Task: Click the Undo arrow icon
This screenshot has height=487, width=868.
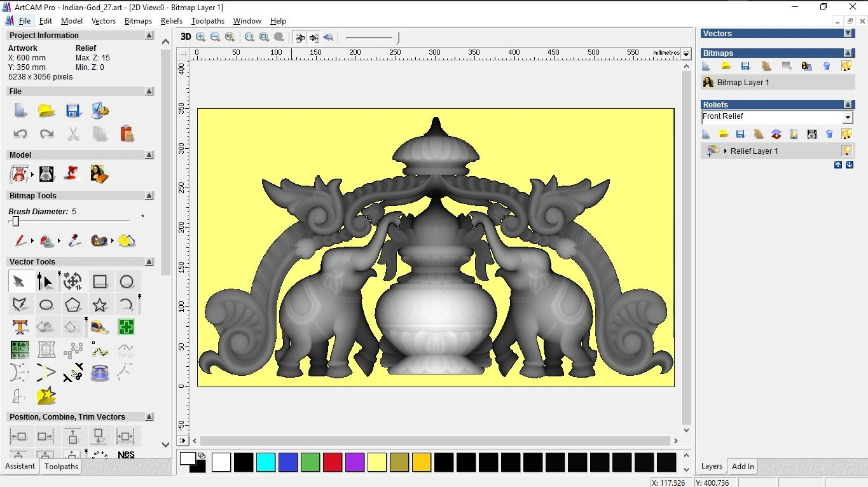Action: (x=20, y=134)
